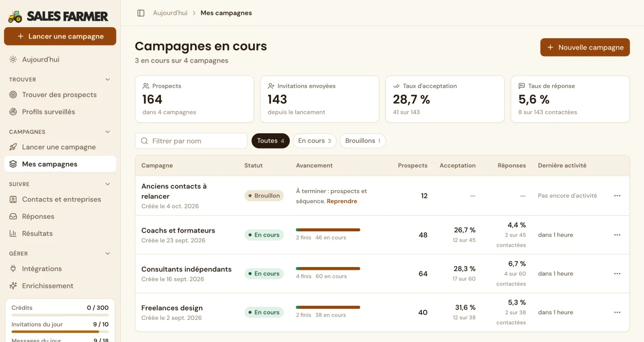The width and height of the screenshot is (644, 342).
Task: Click the Avancement column header
Action: tap(314, 165)
